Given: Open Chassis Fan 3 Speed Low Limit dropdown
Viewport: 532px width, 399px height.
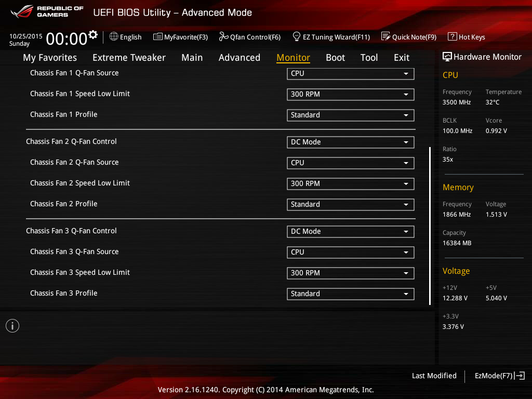Looking at the screenshot, I should (351, 273).
